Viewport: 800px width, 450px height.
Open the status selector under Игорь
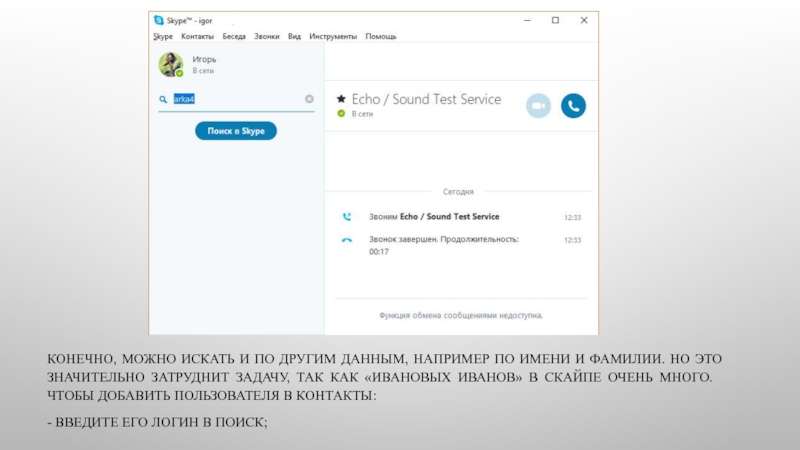[203, 71]
